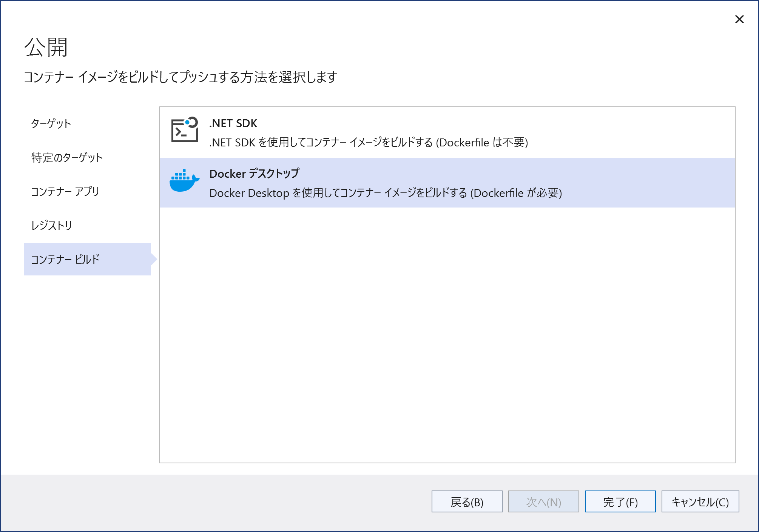Click the 完了(F) finish button
Viewport: 759px width, 532px height.
click(620, 502)
